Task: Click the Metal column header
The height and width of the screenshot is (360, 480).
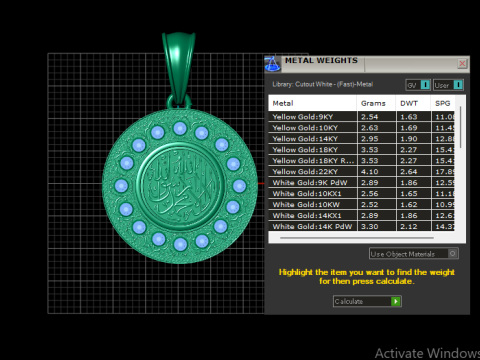Action: pos(312,103)
